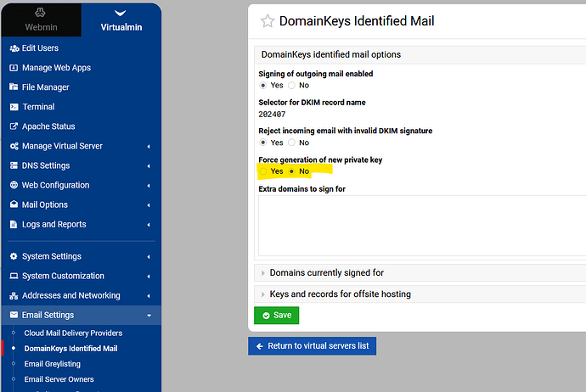The image size is (586, 392).
Task: Click Return to virtual servers list
Action: (312, 346)
